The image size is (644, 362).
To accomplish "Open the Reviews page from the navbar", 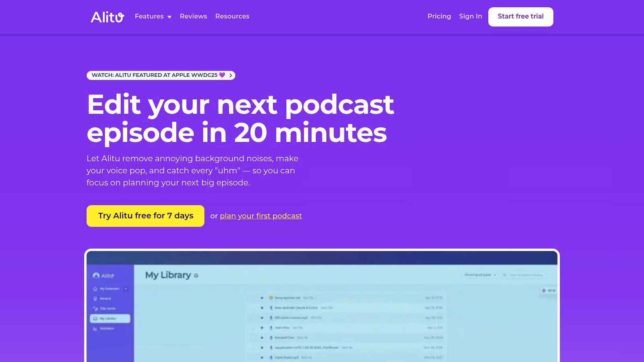I will point(193,16).
